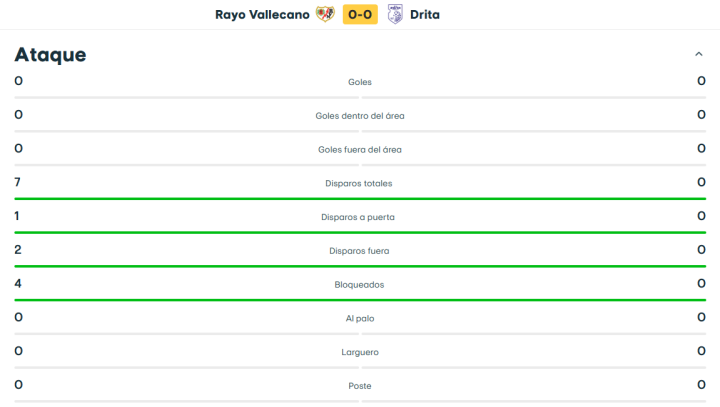Viewport: 720px width, 407px height.
Task: Select the Goles fuera del área label
Action: click(x=360, y=150)
